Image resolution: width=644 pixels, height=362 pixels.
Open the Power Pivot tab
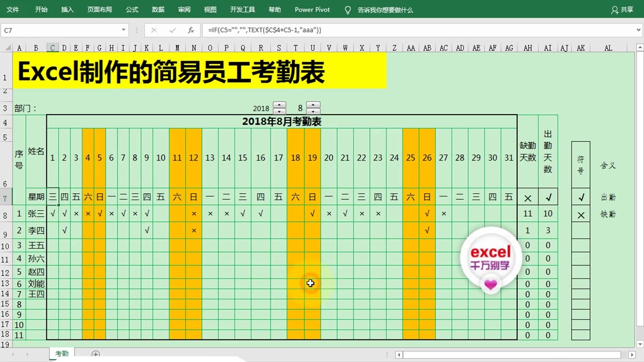(312, 10)
